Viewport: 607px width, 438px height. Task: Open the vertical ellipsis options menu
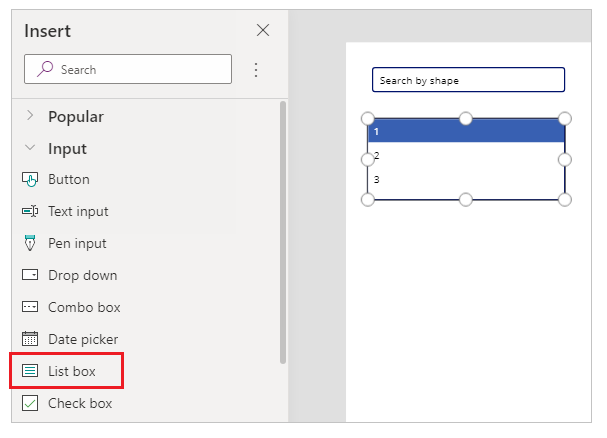tap(256, 70)
